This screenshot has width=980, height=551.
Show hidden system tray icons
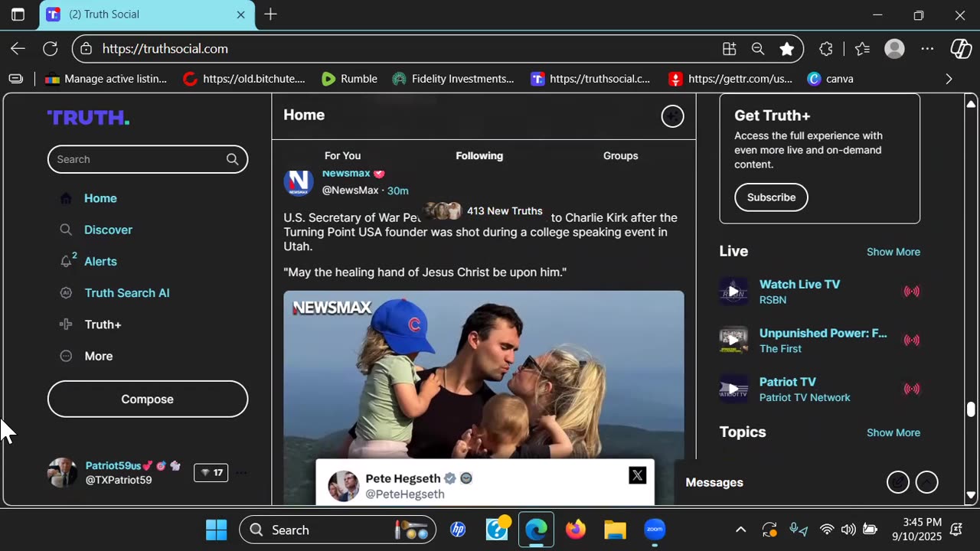(x=740, y=530)
